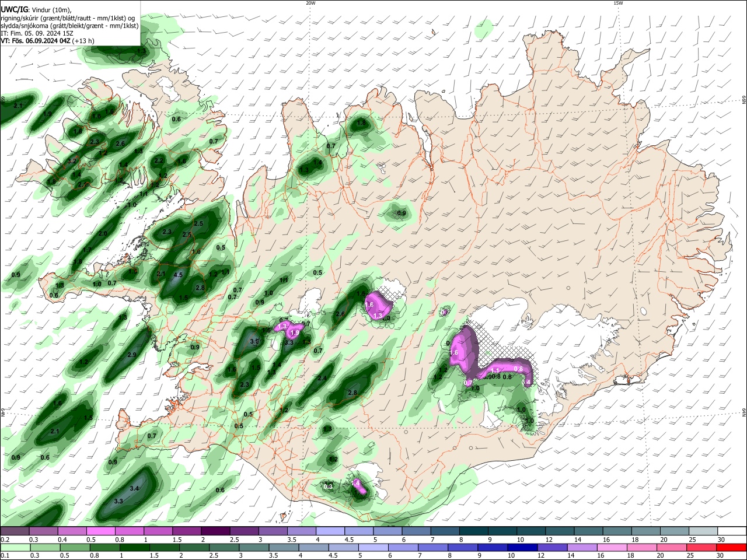Select the 'IT: Fim. 05. 09. 2024 15Z' line

tap(37, 34)
